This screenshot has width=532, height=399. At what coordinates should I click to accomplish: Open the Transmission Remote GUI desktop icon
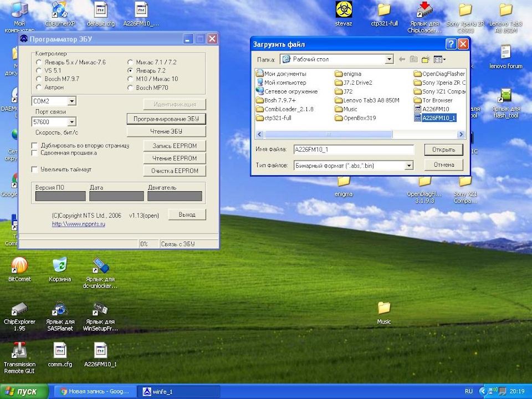tap(19, 351)
